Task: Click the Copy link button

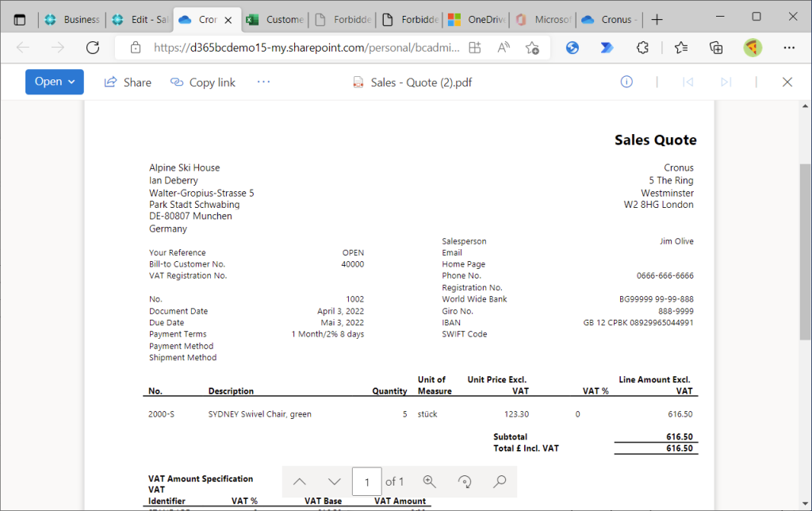Action: pos(203,83)
